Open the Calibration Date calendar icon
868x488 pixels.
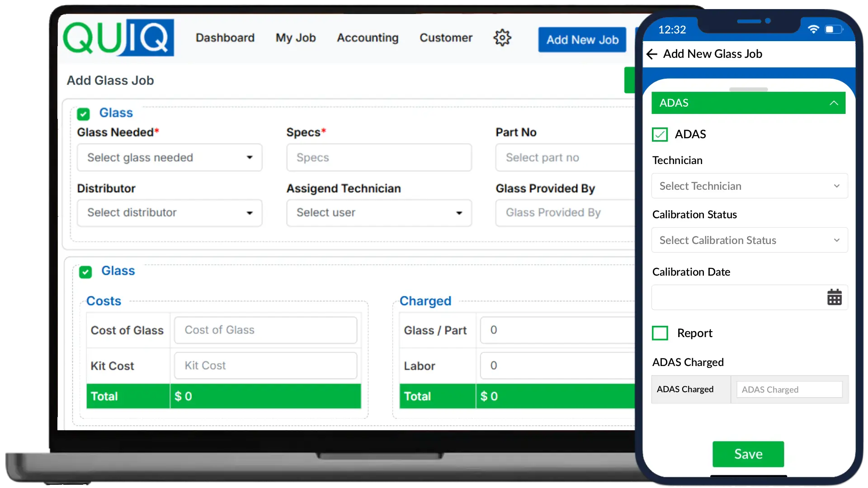pos(834,297)
